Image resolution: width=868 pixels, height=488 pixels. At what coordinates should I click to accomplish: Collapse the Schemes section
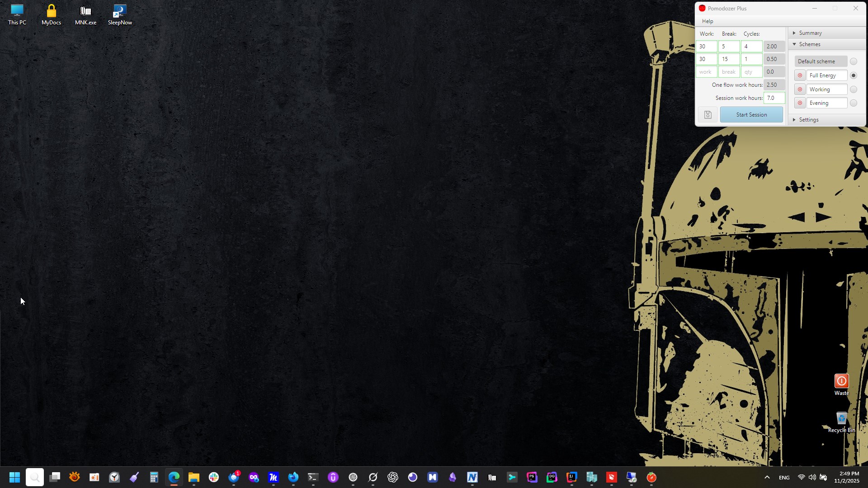[x=809, y=44]
